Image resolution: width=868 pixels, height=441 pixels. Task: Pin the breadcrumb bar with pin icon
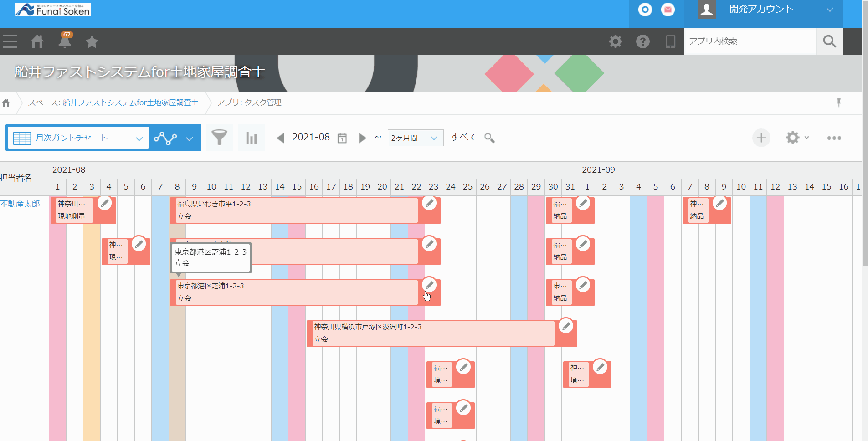click(838, 103)
